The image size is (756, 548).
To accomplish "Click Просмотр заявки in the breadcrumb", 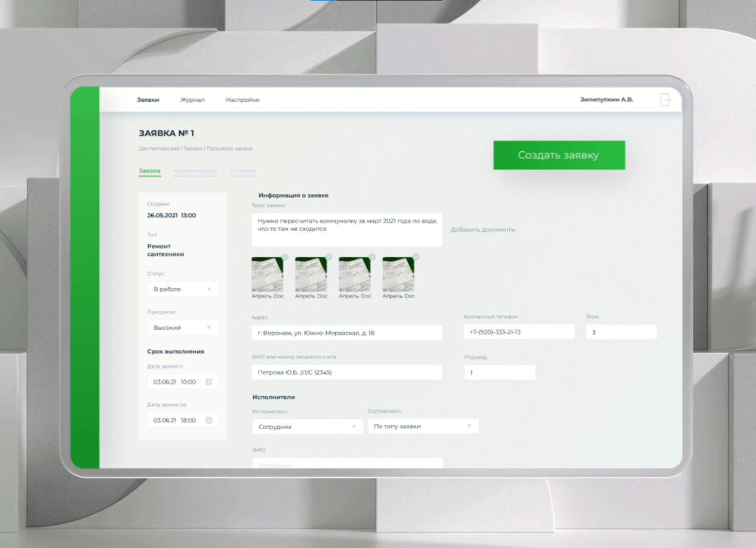I will point(229,148).
